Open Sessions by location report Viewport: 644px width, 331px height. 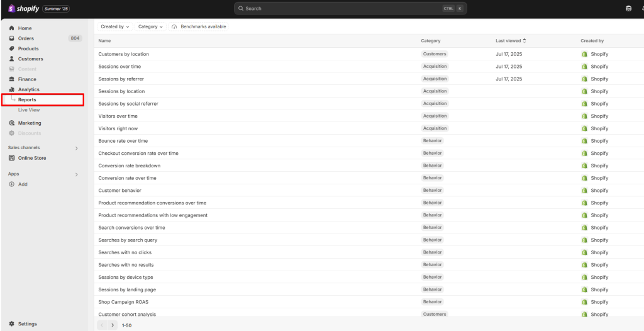click(121, 91)
